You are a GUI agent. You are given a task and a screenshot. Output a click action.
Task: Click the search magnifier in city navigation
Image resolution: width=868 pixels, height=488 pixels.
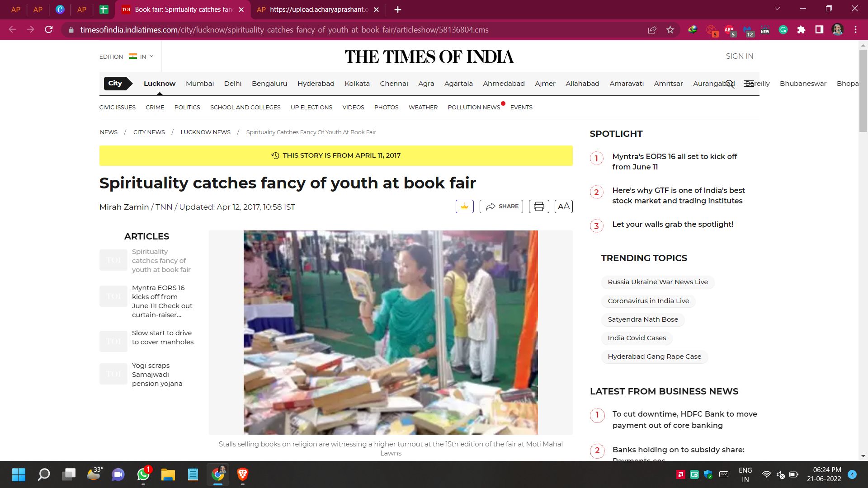pyautogui.click(x=730, y=84)
